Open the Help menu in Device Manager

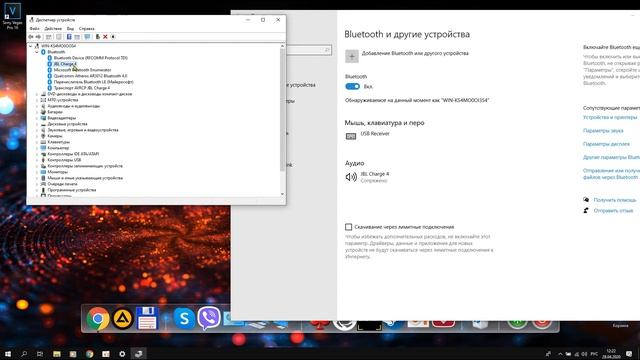coord(87,29)
